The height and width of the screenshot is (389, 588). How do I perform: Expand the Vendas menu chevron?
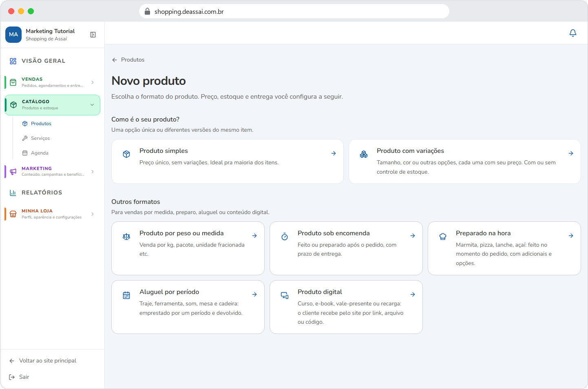[93, 82]
